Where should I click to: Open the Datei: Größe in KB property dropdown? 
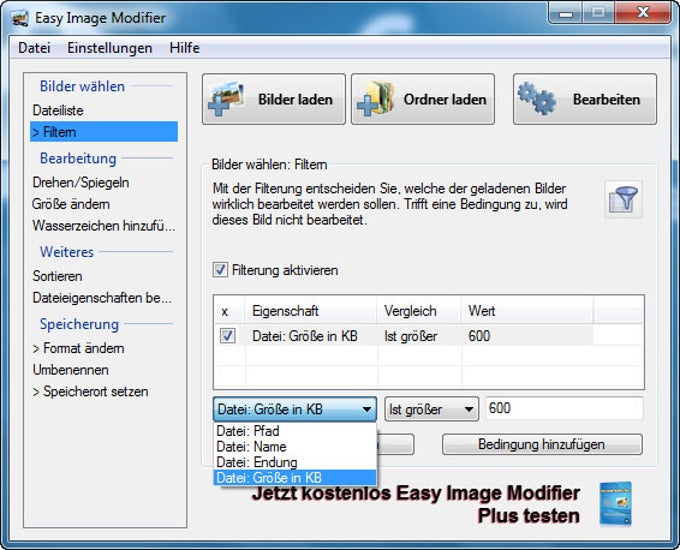(x=295, y=409)
